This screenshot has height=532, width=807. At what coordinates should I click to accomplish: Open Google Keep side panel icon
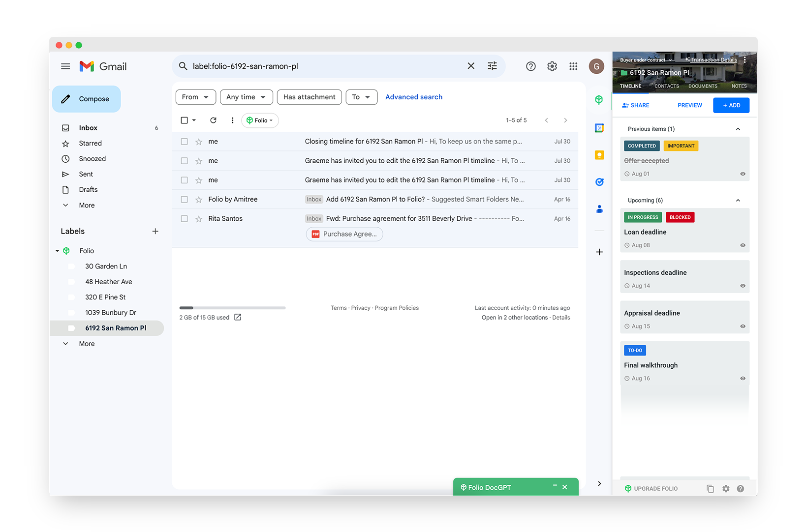[599, 155]
